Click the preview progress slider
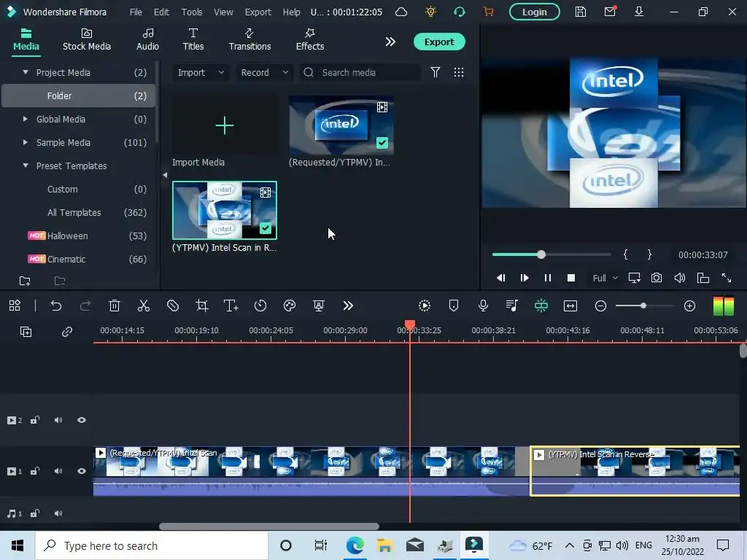The height and width of the screenshot is (560, 747). [x=551, y=254]
